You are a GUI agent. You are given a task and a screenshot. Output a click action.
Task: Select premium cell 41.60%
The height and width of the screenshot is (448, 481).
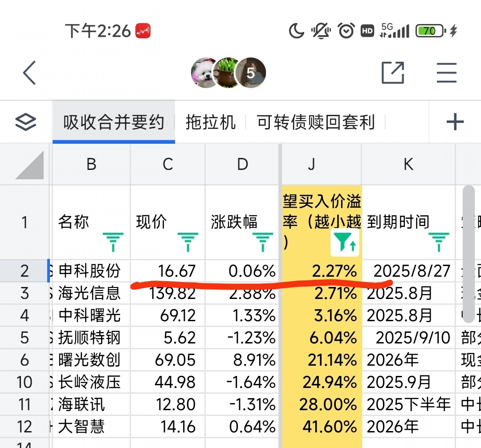point(322,427)
